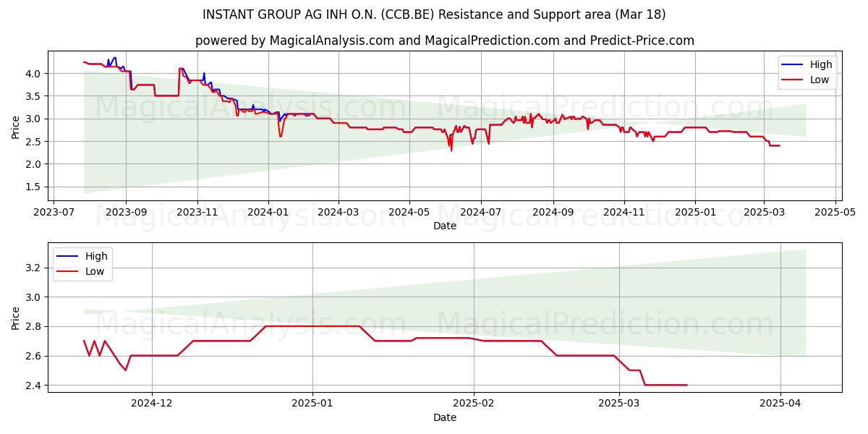Click the 2025-01 label on upper chart
868x434 pixels.
pyautogui.click(x=694, y=213)
